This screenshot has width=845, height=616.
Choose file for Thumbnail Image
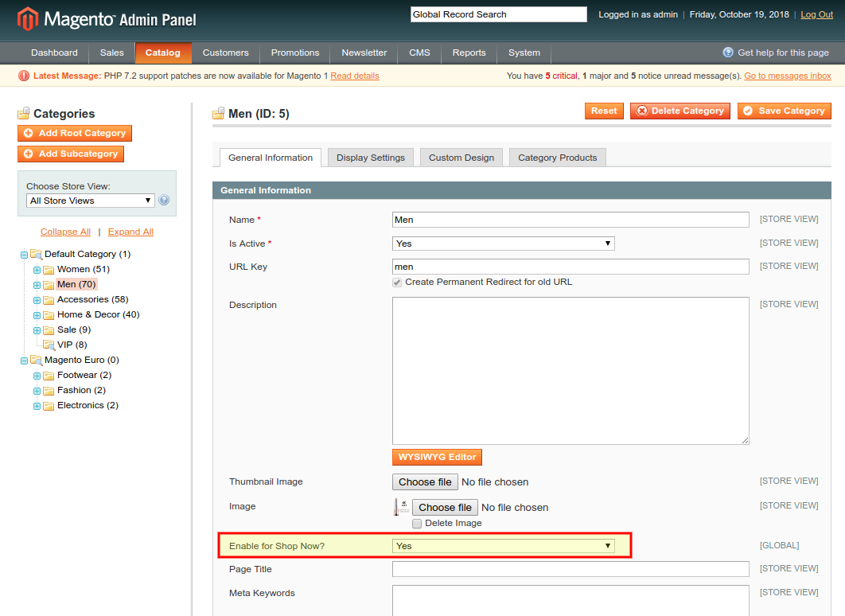(425, 481)
